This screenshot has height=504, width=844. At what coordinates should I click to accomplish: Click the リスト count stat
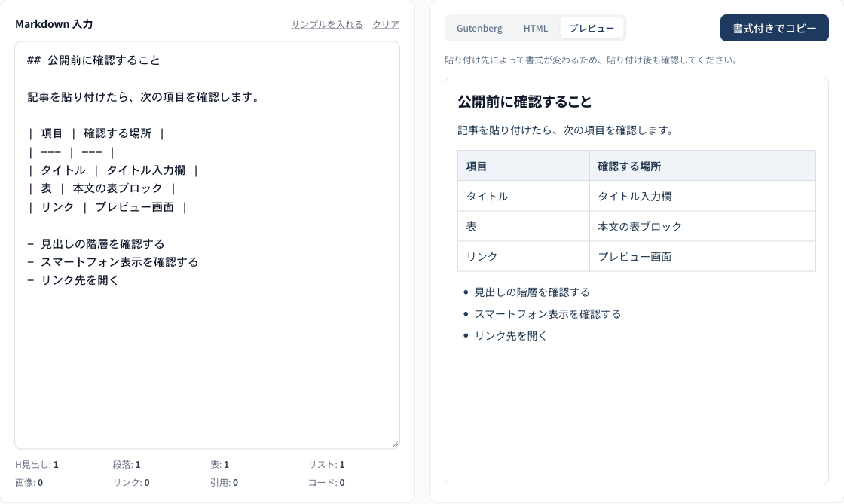[x=326, y=464]
